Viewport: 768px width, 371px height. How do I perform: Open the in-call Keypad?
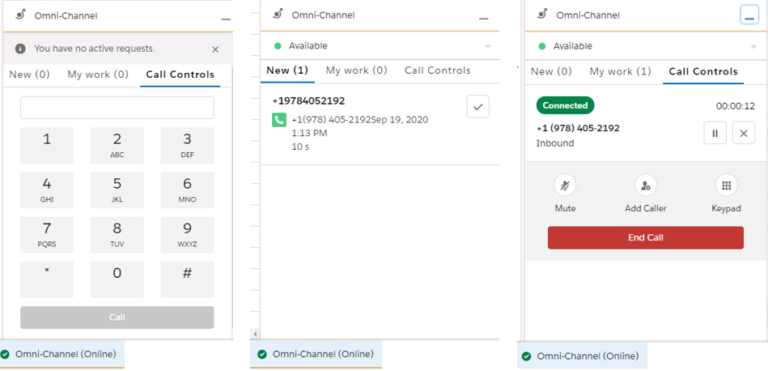click(x=726, y=186)
